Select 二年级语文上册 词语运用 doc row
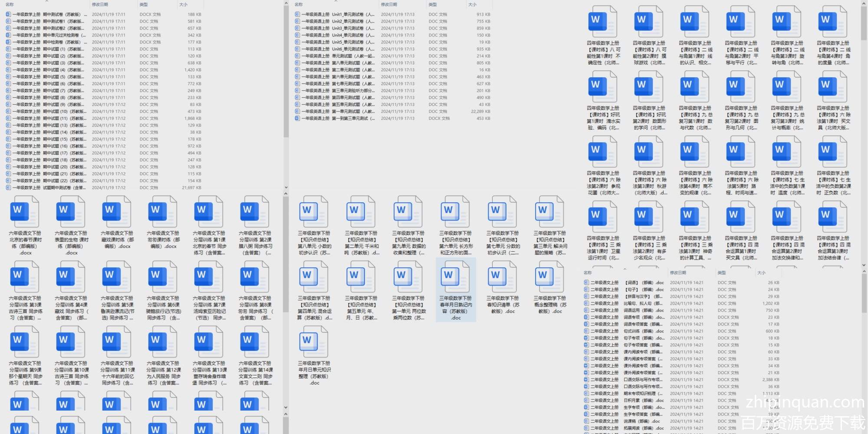Screen dimensions: 868x434 click(625, 310)
